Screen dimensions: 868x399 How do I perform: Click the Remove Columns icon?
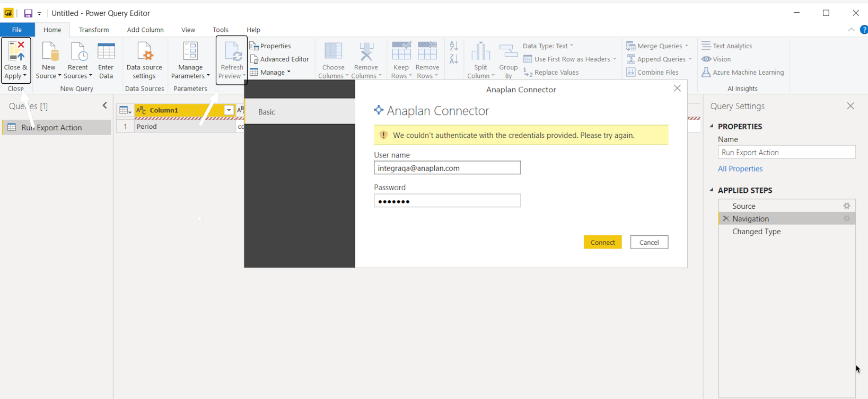366,52
